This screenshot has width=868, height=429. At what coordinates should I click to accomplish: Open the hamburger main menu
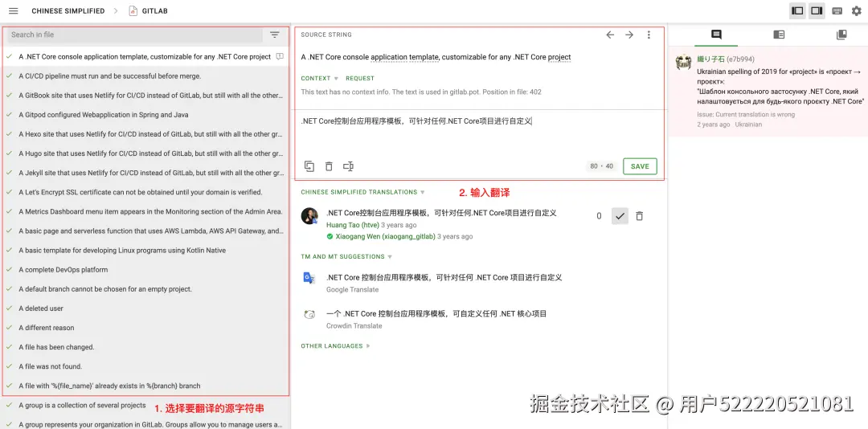click(x=14, y=11)
